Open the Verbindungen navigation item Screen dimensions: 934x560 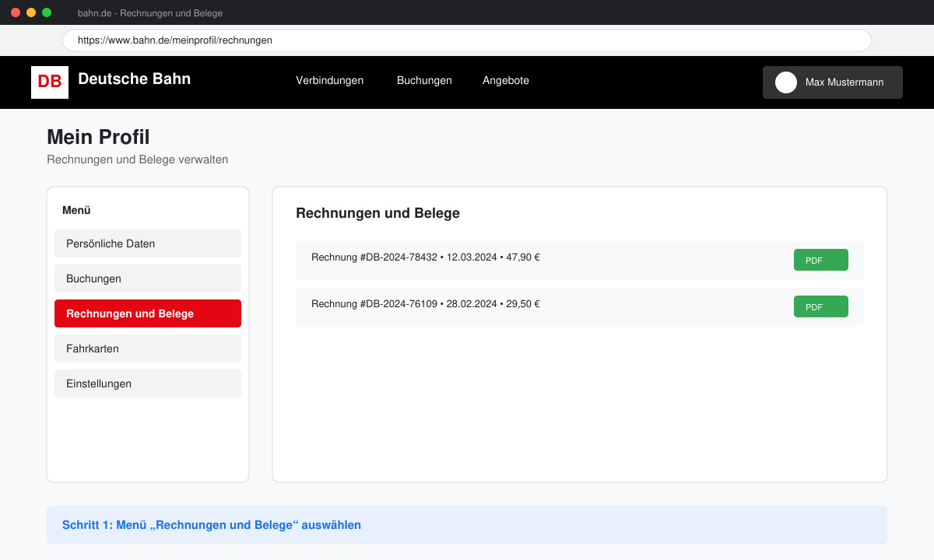point(329,81)
